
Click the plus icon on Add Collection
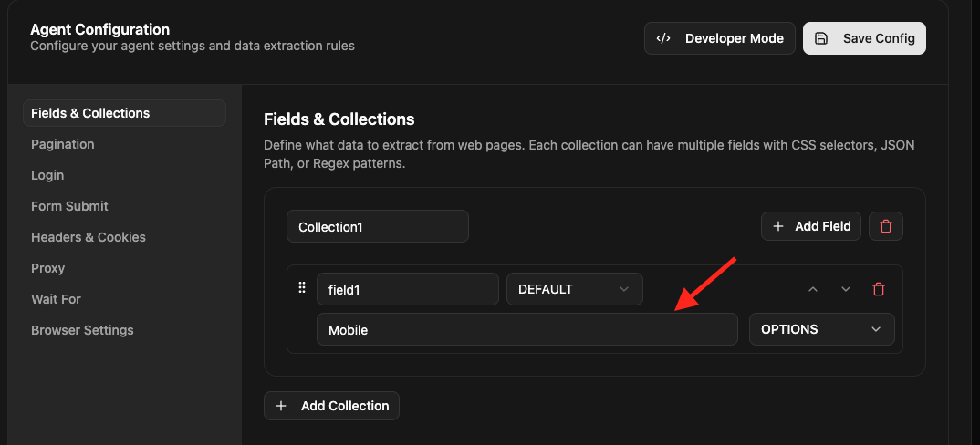(281, 406)
